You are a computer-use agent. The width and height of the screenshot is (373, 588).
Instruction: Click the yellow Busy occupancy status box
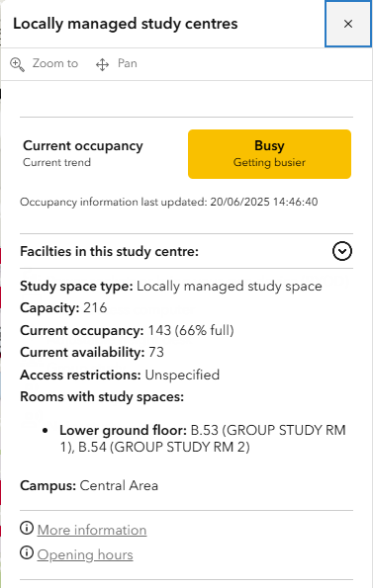point(269,154)
